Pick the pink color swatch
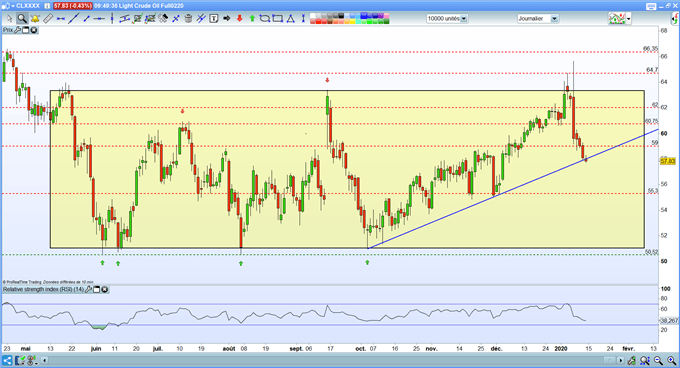680x368 pixels. tap(386, 16)
